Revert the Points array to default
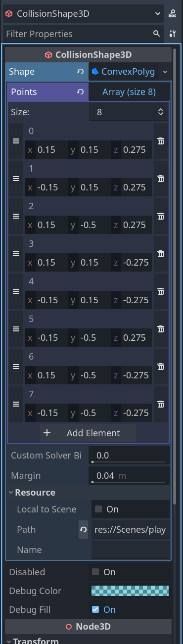 (x=80, y=92)
